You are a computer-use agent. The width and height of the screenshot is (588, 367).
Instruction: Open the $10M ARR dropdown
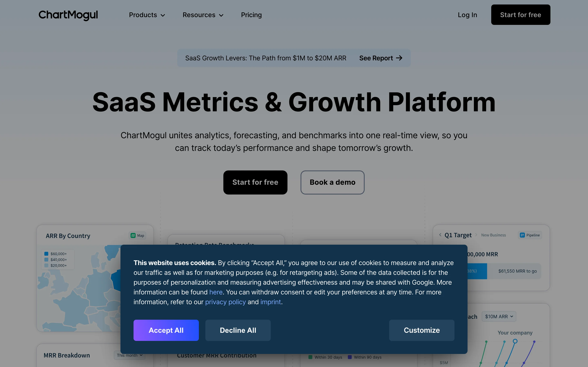click(x=499, y=316)
